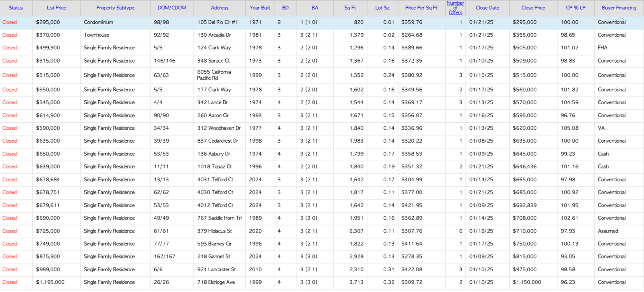Select address 921 Lancaster St
Viewport: 644px width, 292px height.
pos(216,269)
